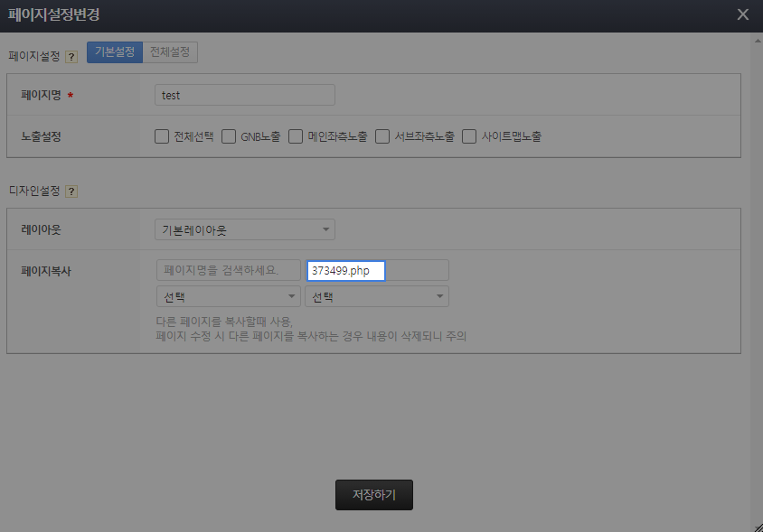763x532 pixels.
Task: Click the 페이지명 field containing test
Action: pos(244,95)
